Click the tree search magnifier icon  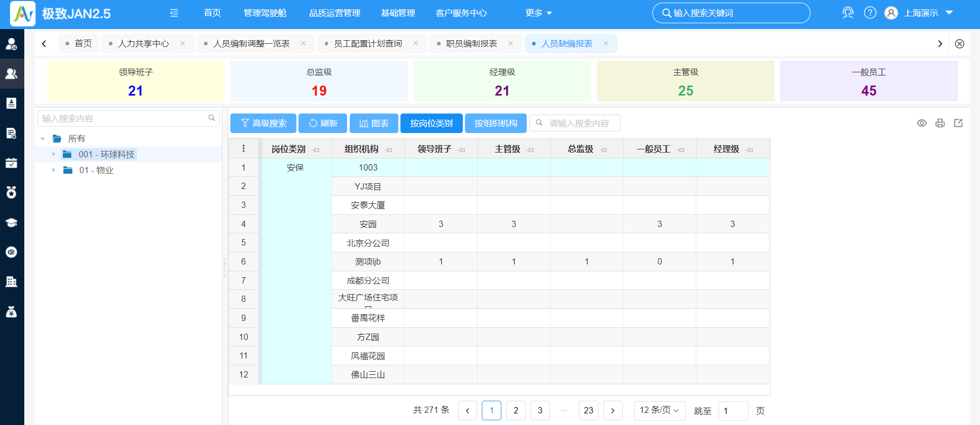pyautogui.click(x=212, y=118)
